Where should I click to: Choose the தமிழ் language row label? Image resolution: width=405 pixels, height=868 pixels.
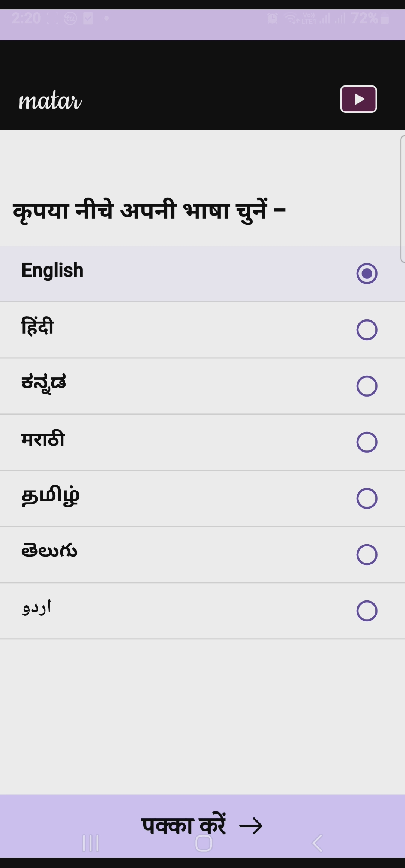[x=51, y=495]
